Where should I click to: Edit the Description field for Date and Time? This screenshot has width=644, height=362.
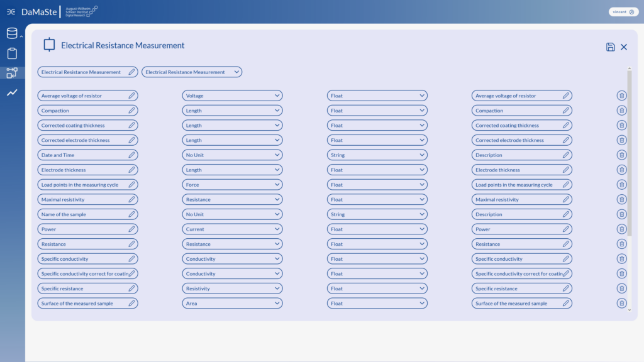[x=521, y=155]
